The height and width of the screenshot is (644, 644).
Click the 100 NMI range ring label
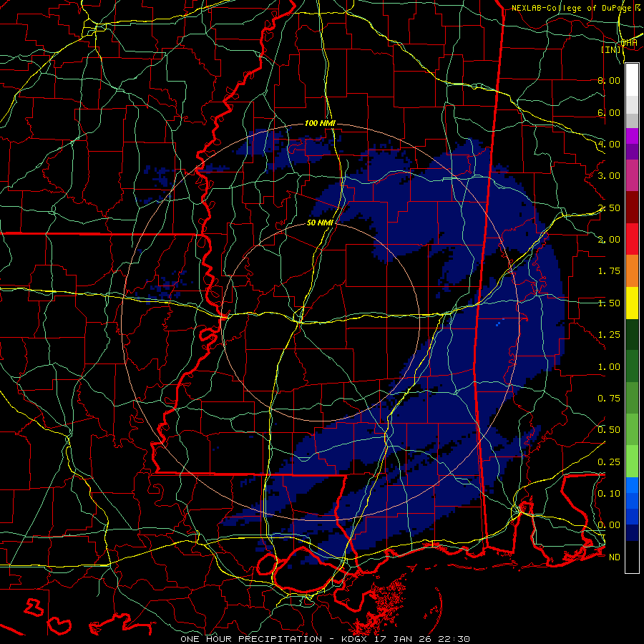point(320,123)
